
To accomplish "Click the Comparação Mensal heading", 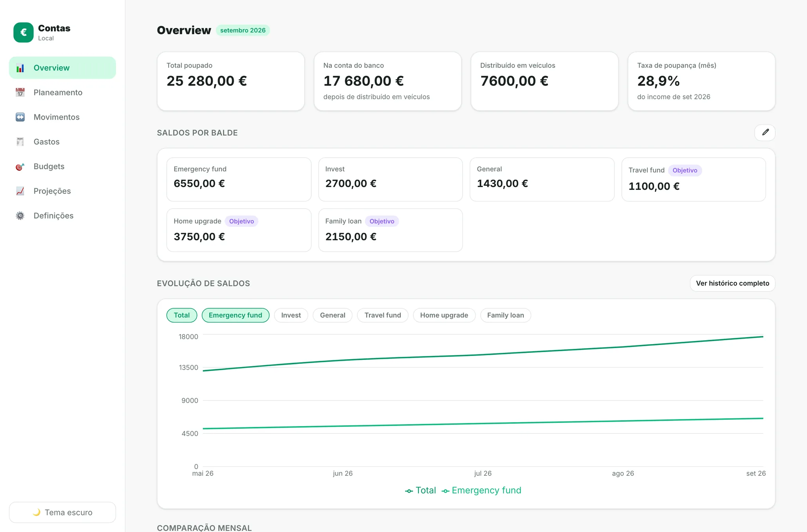I will pos(204,528).
